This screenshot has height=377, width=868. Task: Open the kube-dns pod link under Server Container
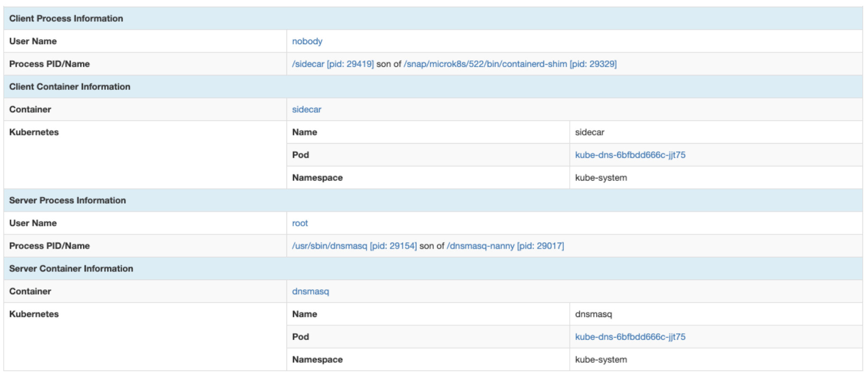[x=630, y=337]
